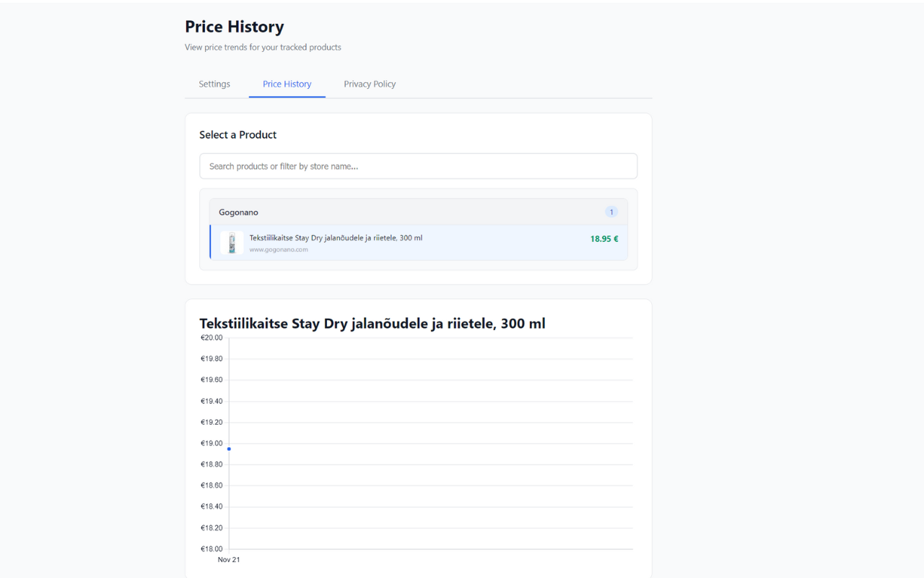Click the Nov 21 label on the chart
Image resolution: width=924 pixels, height=578 pixels.
pos(229,559)
